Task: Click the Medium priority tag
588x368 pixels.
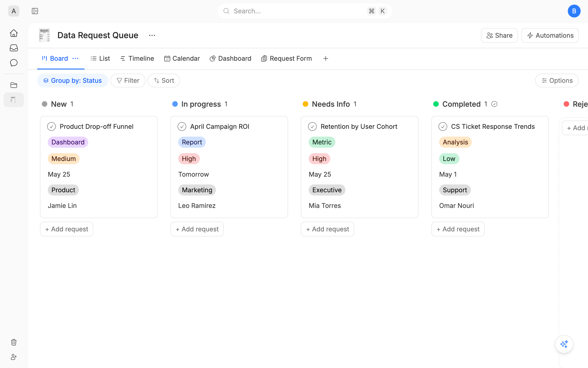Action: pyautogui.click(x=64, y=159)
